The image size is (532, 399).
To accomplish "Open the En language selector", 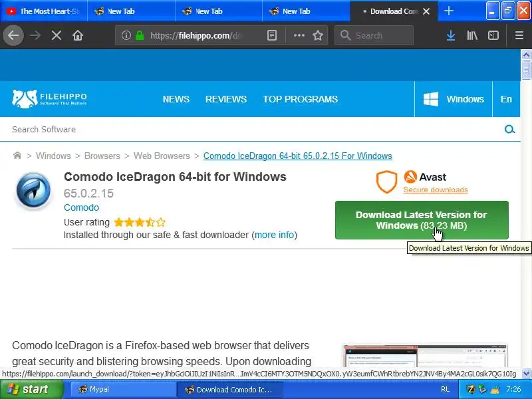I will [506, 99].
